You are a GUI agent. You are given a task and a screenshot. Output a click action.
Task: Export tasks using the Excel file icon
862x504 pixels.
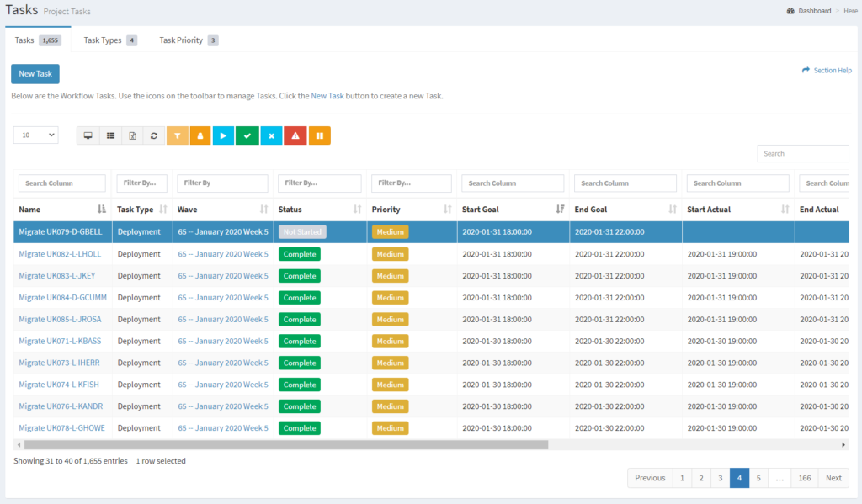coord(133,135)
